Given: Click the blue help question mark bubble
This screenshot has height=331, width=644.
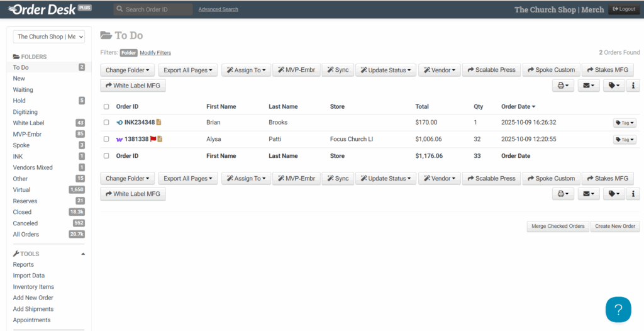Looking at the screenshot, I should point(618,310).
